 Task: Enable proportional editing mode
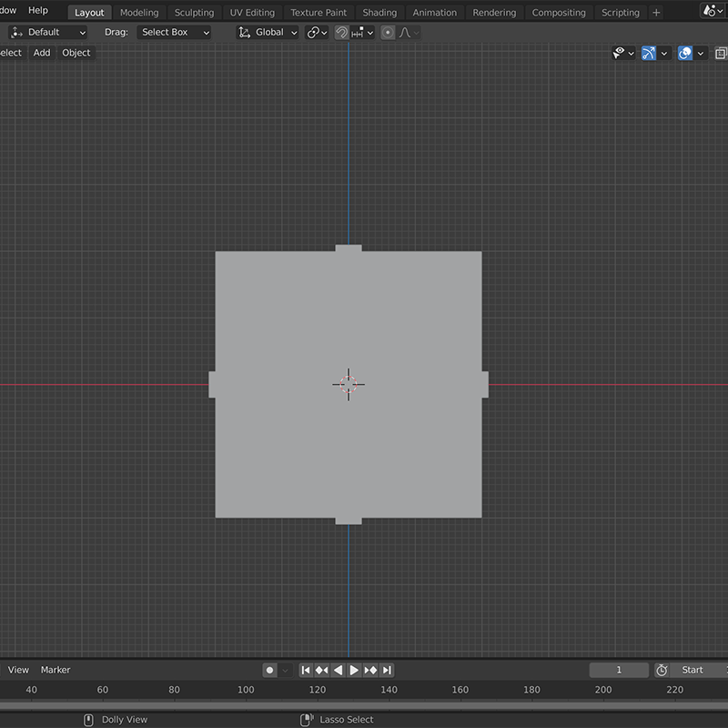point(388,32)
